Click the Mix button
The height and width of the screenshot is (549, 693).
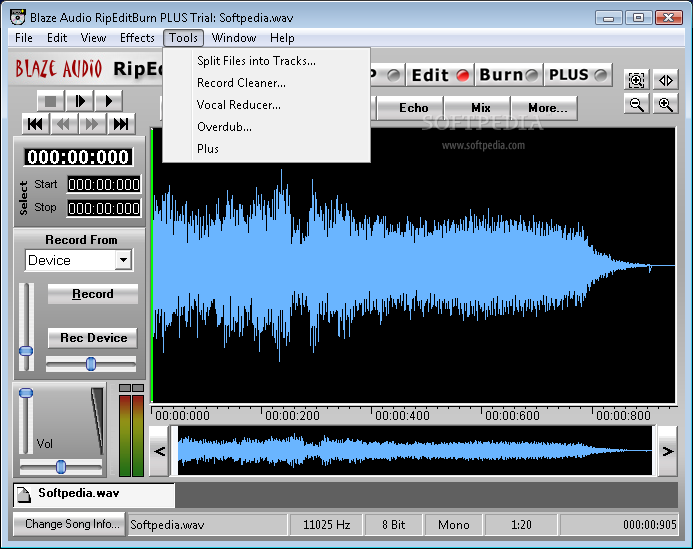coord(477,108)
